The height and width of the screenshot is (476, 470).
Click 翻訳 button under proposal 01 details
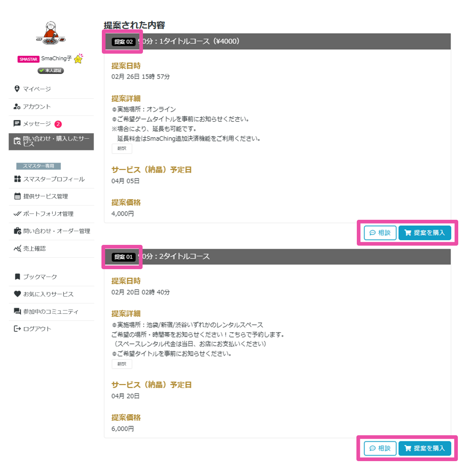(x=122, y=364)
